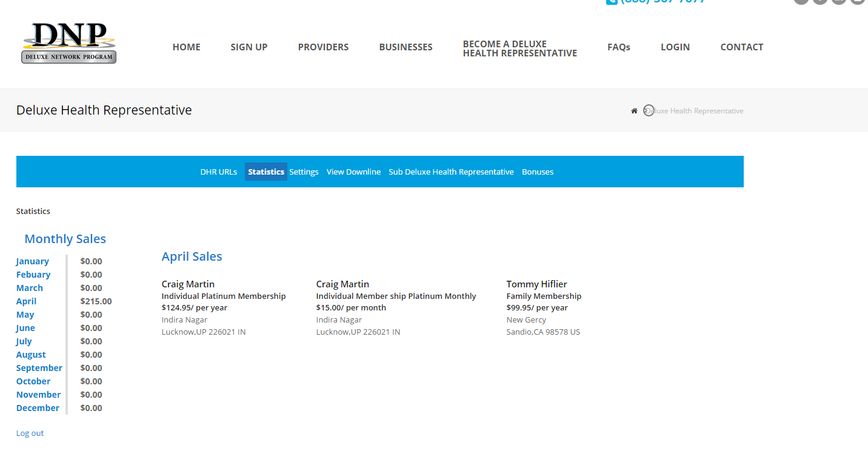View January monthly sales
Screen dimensions: 868x465
coord(33,261)
